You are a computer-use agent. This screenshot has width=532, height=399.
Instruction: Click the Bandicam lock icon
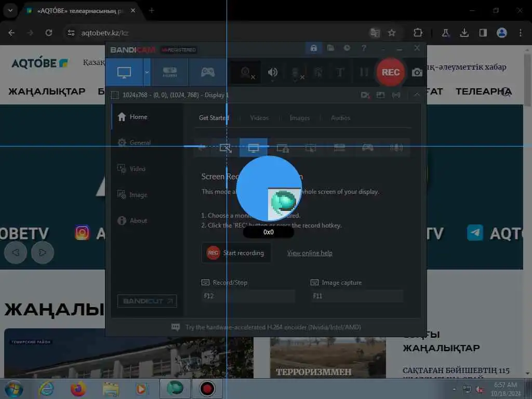point(313,48)
